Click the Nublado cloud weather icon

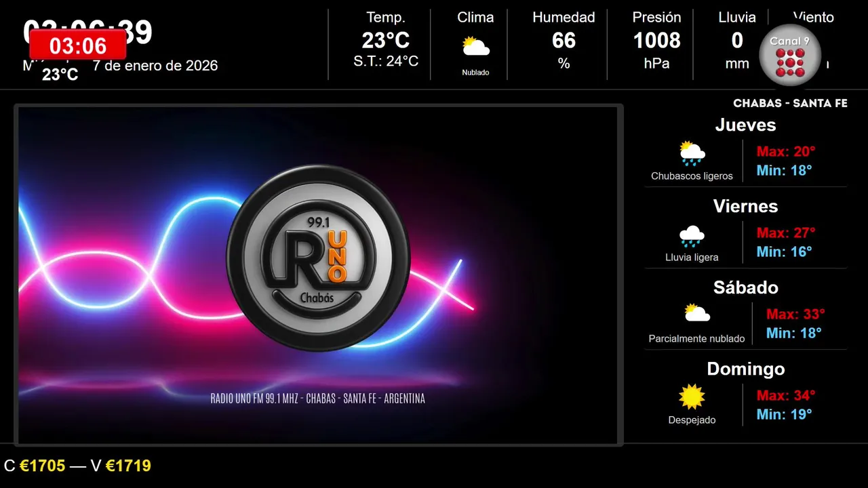click(475, 47)
